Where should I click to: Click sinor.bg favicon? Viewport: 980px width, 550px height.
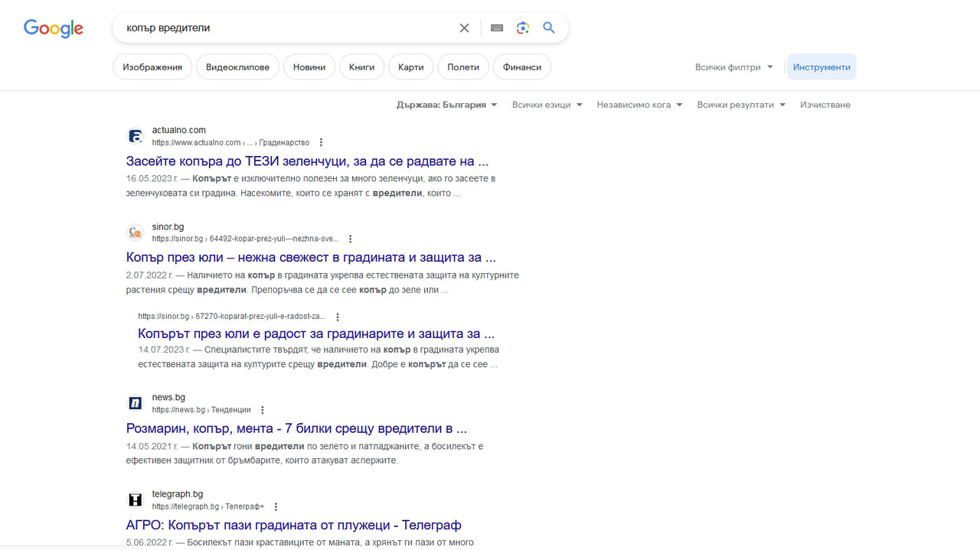click(136, 233)
